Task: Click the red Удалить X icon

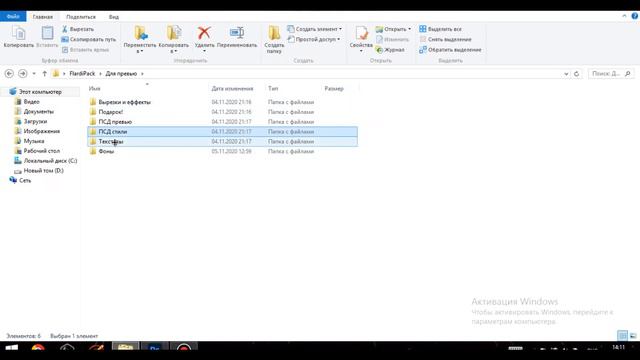Action: click(204, 33)
